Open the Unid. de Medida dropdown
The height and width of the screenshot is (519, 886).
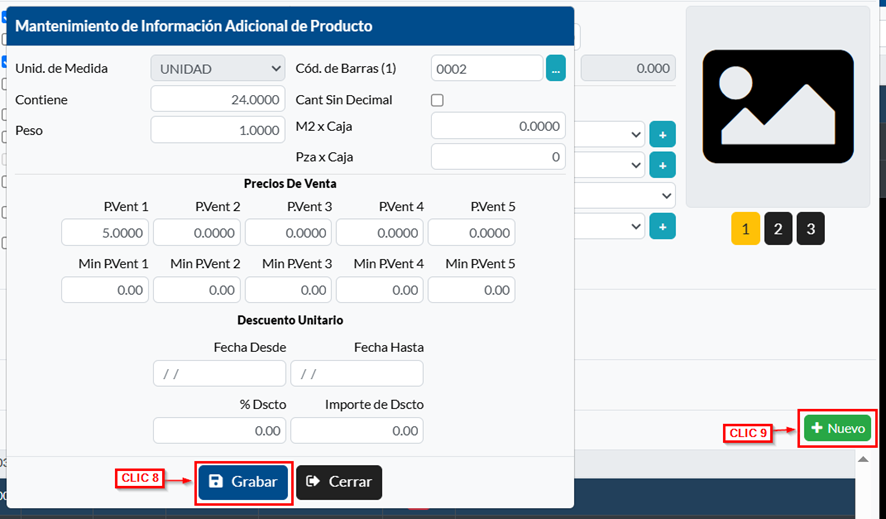click(218, 69)
